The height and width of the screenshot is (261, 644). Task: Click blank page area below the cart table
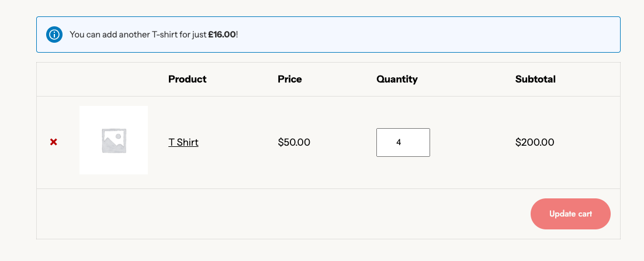321,250
